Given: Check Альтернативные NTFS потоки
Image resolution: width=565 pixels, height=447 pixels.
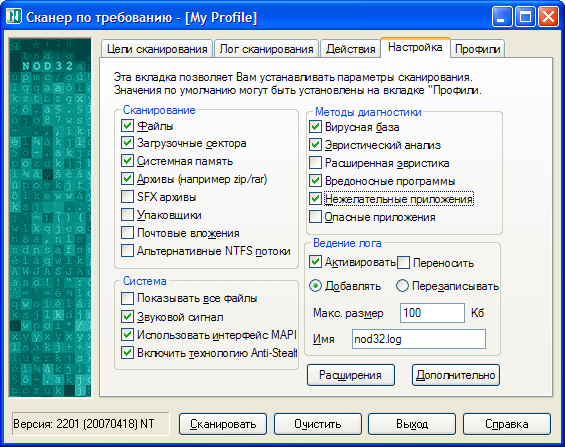Looking at the screenshot, I should click(x=127, y=251).
